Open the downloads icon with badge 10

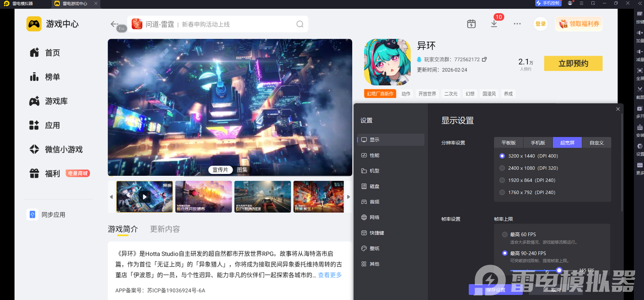point(494,24)
